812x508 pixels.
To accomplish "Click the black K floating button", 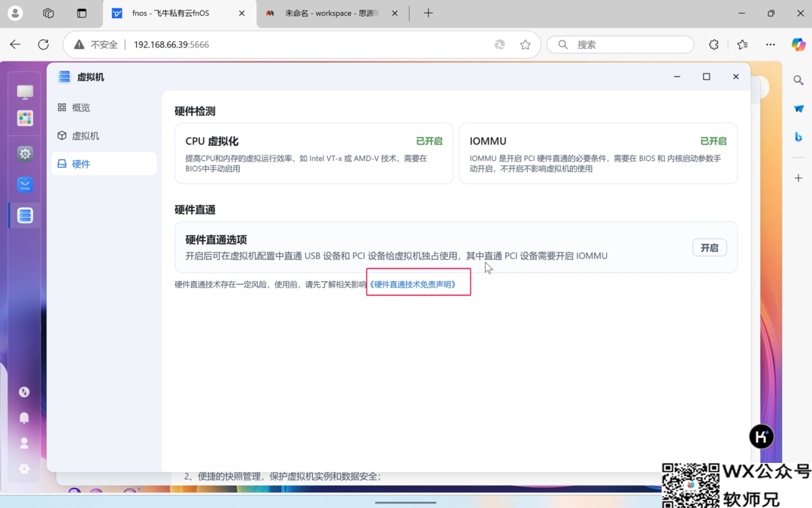I will pos(761,437).
